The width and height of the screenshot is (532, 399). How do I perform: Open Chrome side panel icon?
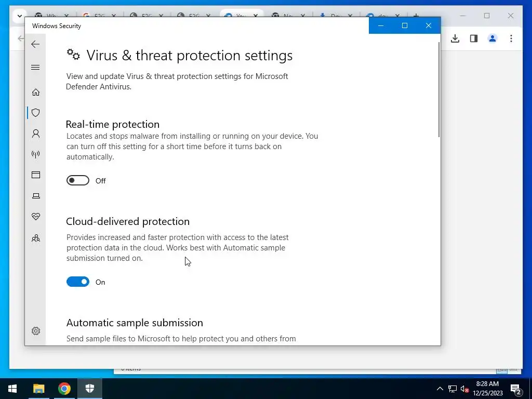[474, 38]
